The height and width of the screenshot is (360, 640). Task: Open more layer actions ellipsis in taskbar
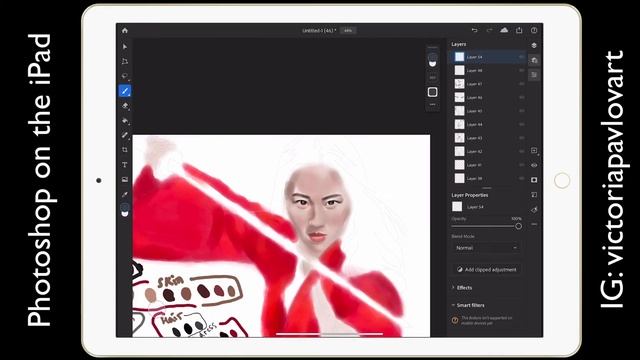(x=534, y=224)
